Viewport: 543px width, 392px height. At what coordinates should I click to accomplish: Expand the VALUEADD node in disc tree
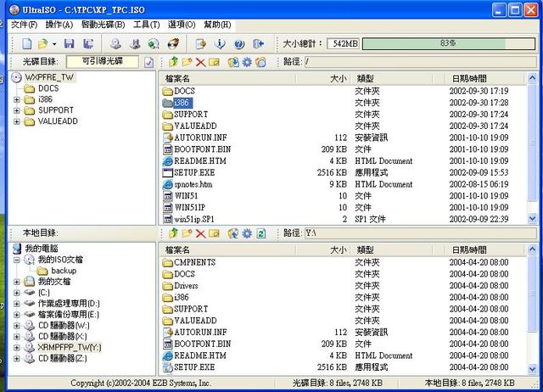(x=17, y=121)
